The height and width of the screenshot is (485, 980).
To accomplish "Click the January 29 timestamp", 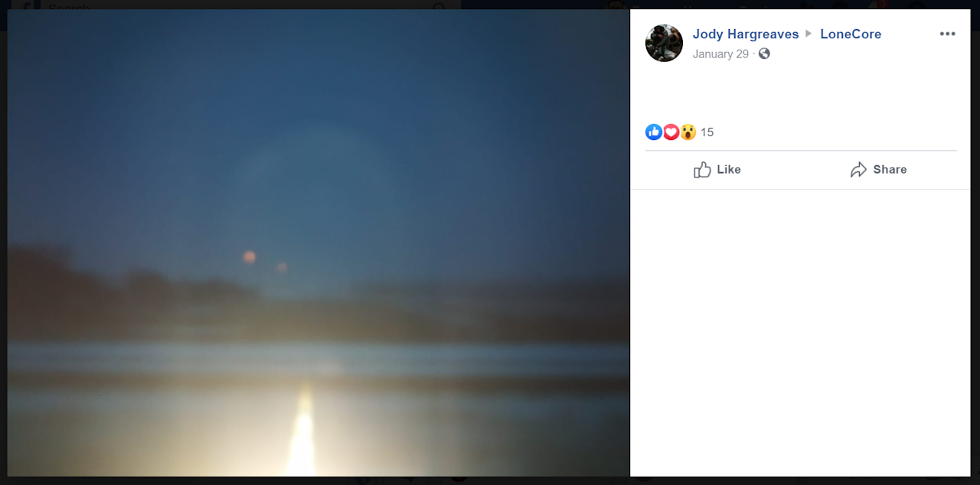I will 720,54.
